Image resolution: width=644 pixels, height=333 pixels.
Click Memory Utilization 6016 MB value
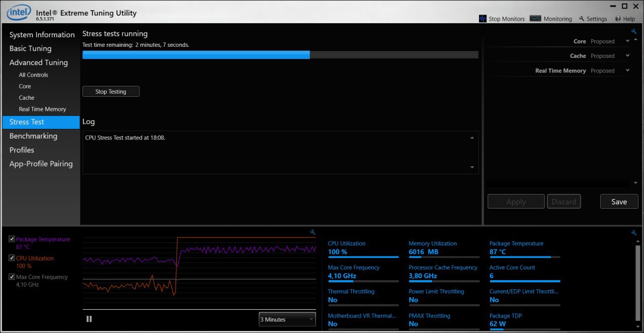(424, 252)
